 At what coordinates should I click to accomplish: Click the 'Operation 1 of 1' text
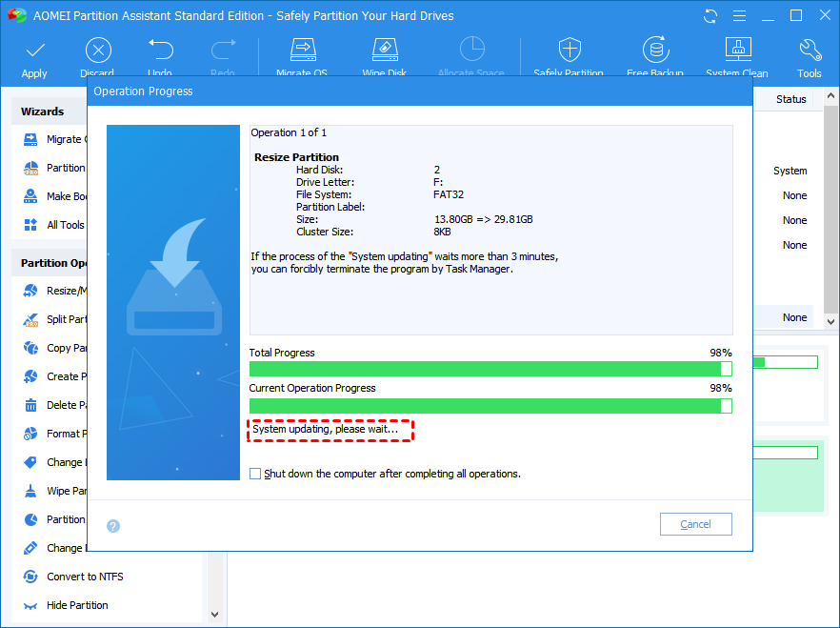pos(289,132)
